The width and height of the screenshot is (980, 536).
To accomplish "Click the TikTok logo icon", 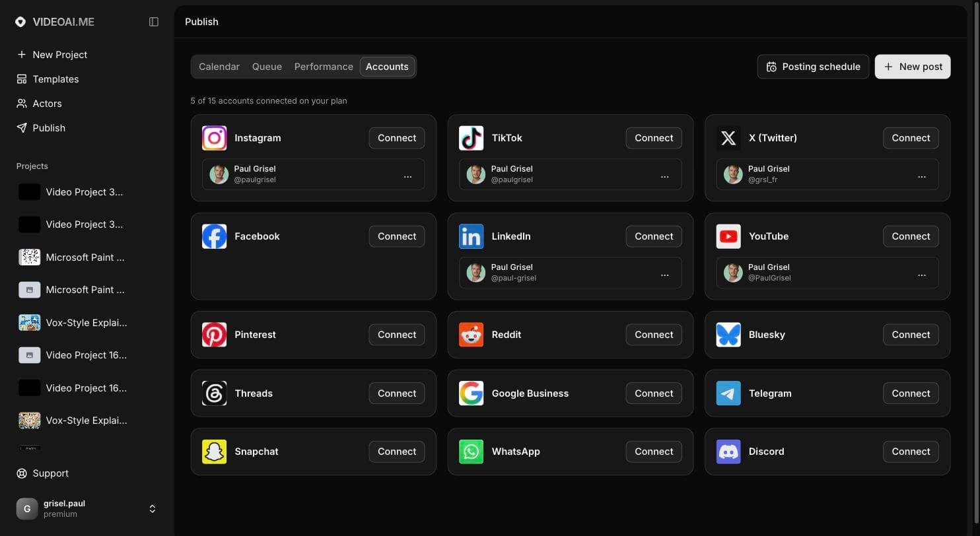I will click(x=471, y=138).
